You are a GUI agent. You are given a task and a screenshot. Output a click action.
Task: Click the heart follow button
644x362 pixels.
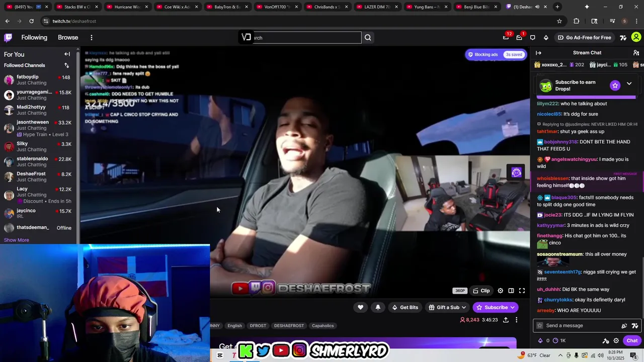coord(360,307)
